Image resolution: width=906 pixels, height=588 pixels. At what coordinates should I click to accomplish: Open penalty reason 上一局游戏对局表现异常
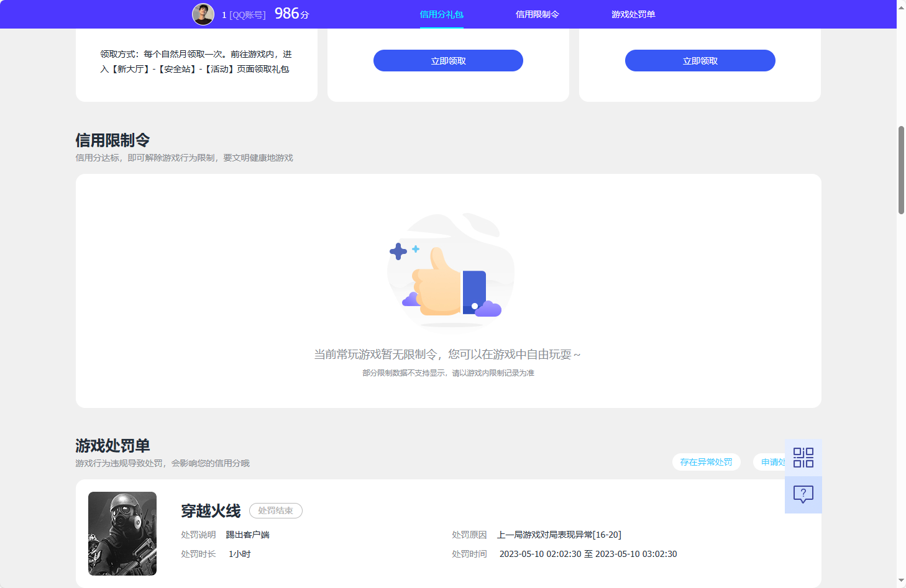560,534
